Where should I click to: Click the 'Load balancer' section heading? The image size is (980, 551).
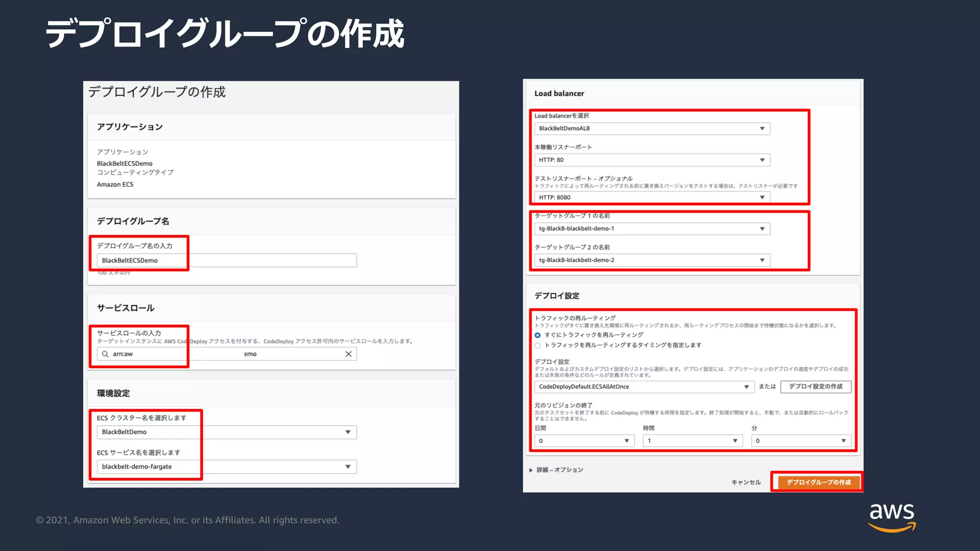point(559,94)
